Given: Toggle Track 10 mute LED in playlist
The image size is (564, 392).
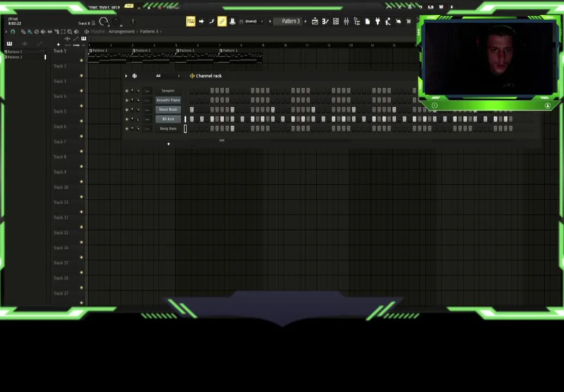Looking at the screenshot, I should pos(81,197).
